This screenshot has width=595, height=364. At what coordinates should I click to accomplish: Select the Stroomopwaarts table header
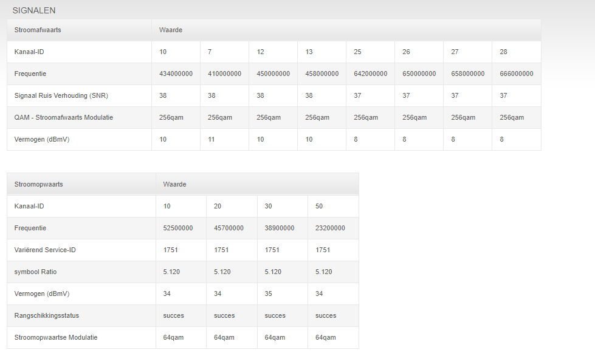tap(38, 184)
